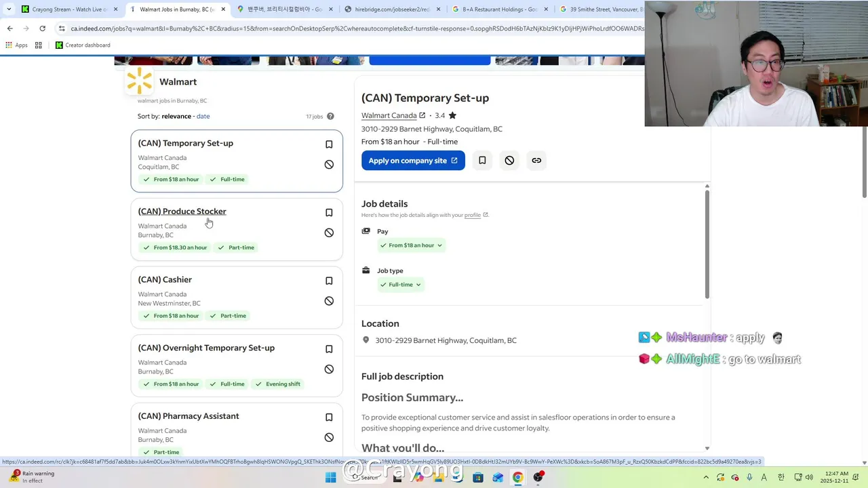The image size is (868, 488).
Task: Click the save bookmark icon in job details
Action: click(x=482, y=161)
